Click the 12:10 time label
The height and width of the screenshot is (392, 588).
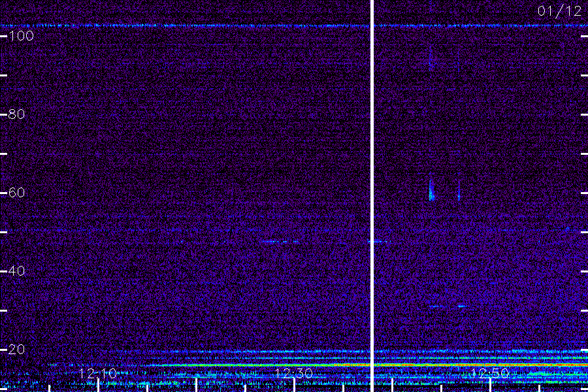[x=98, y=374]
